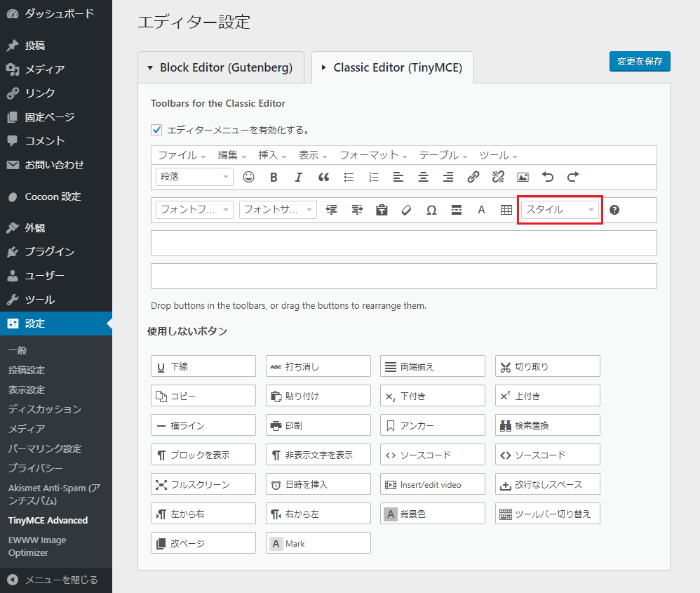Viewport: 700px width, 593px height.
Task: Open パーマリンク設定 submenu link
Action: click(x=45, y=448)
